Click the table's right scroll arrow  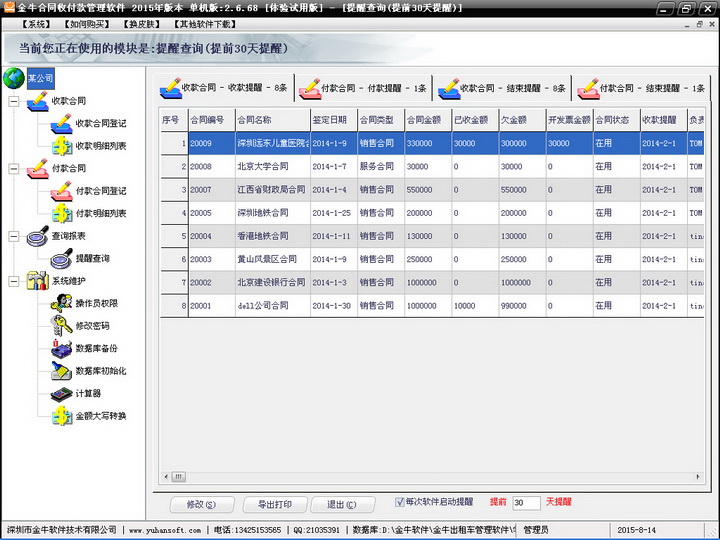tap(698, 477)
